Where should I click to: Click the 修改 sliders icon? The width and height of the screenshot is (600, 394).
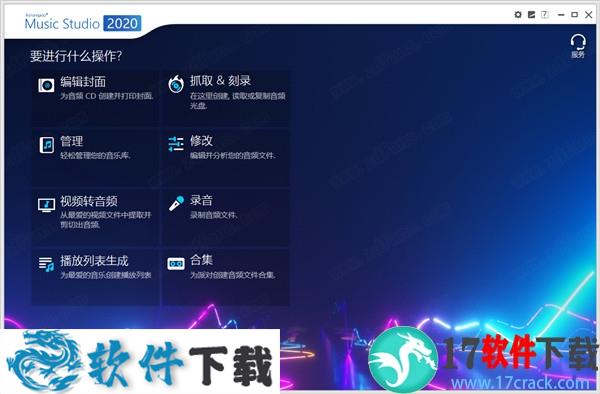coord(176,144)
